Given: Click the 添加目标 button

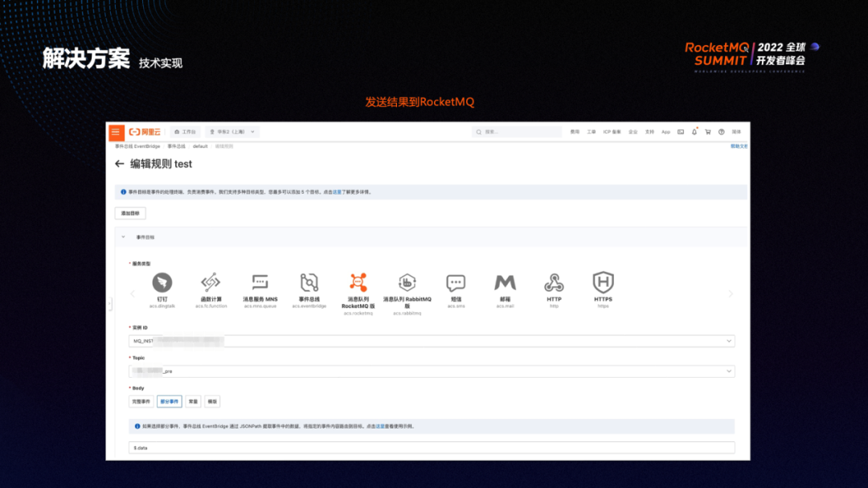Looking at the screenshot, I should pyautogui.click(x=131, y=213).
